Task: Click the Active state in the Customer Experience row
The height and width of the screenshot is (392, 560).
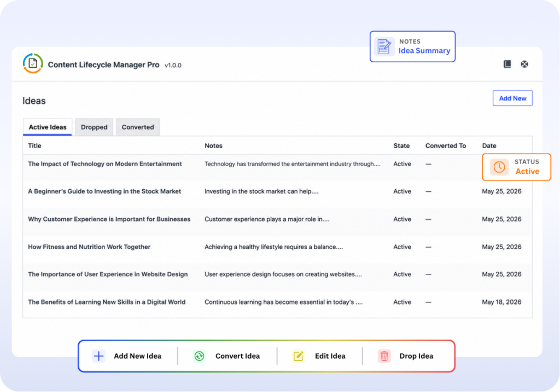Action: tap(402, 219)
